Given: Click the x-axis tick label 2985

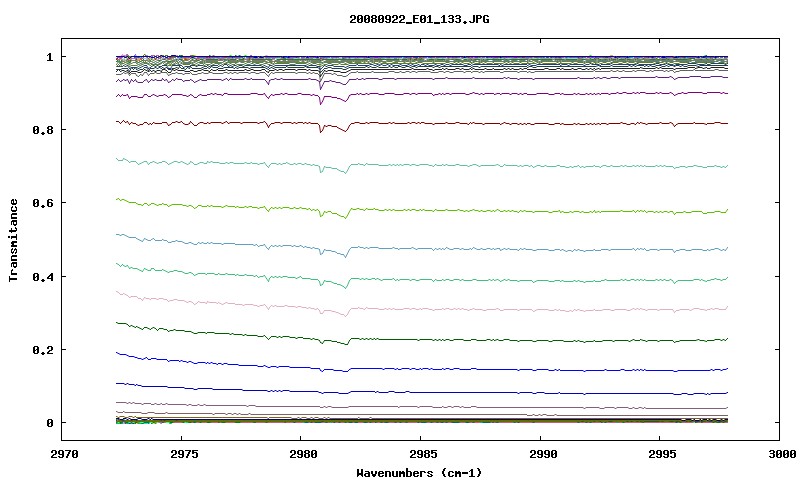Looking at the screenshot, I should click(x=423, y=454).
